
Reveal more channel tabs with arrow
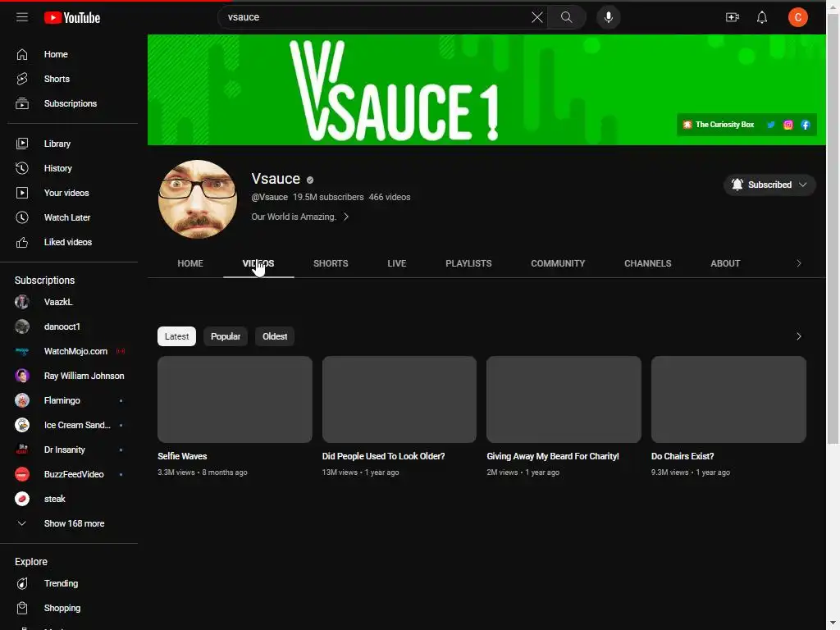click(799, 263)
